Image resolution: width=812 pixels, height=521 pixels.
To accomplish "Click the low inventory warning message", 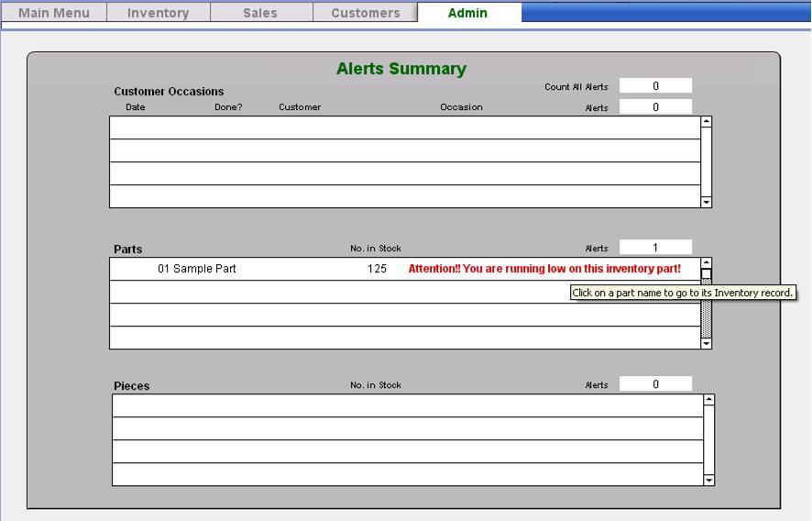I will coord(543,269).
